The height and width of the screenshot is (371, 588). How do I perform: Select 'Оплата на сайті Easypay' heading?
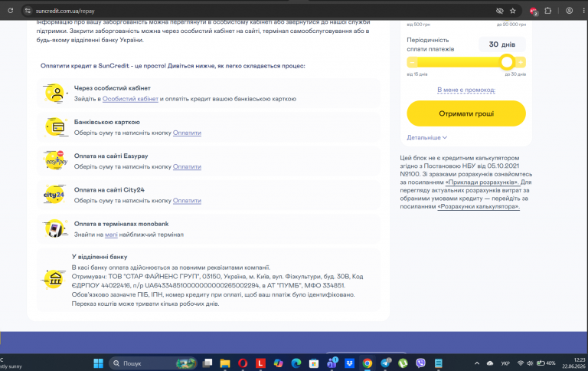(111, 156)
